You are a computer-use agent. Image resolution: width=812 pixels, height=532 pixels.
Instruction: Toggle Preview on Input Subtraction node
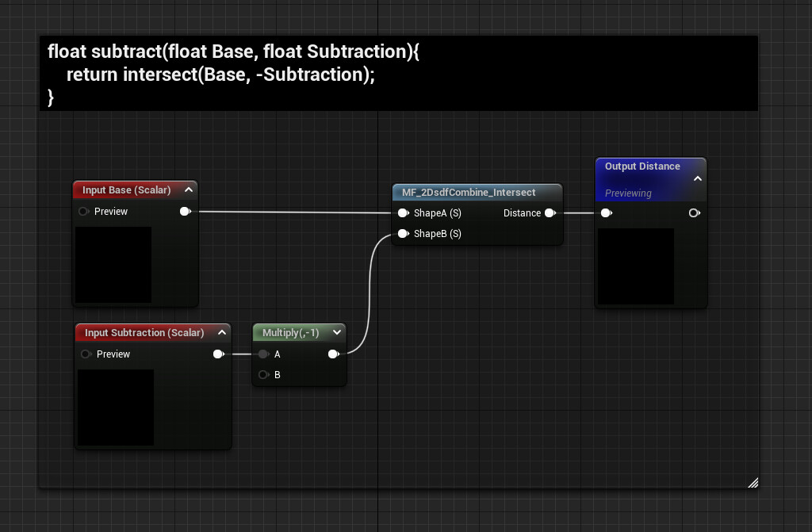click(x=86, y=354)
